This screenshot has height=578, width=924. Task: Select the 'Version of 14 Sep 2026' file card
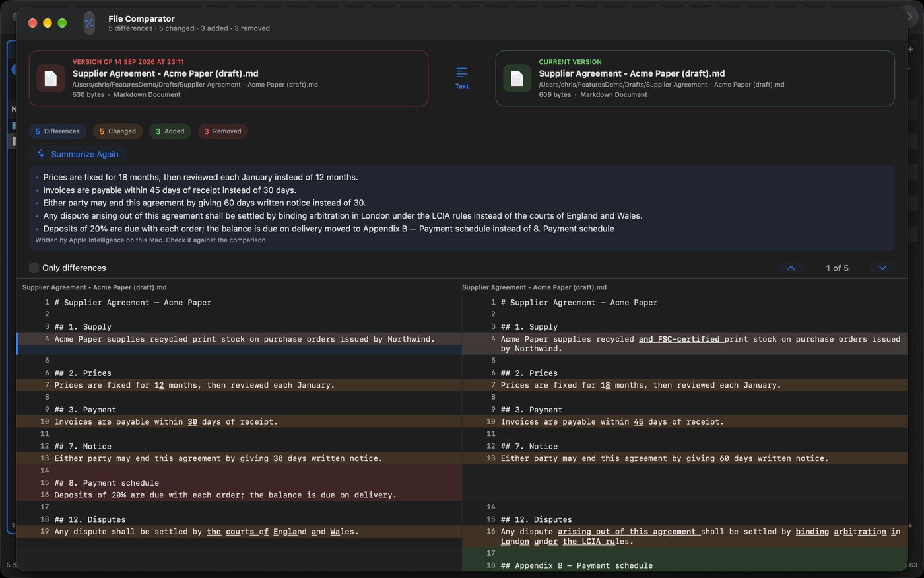[228, 78]
